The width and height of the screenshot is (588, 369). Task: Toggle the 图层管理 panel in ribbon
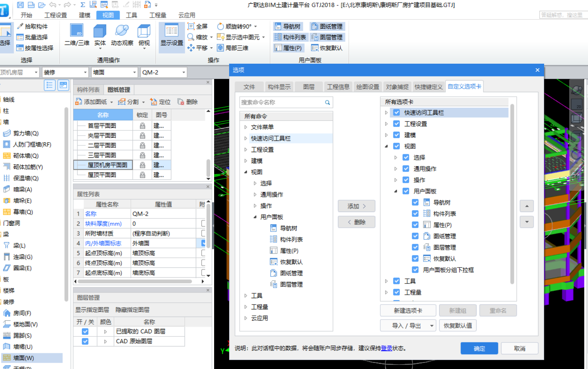pos(327,37)
